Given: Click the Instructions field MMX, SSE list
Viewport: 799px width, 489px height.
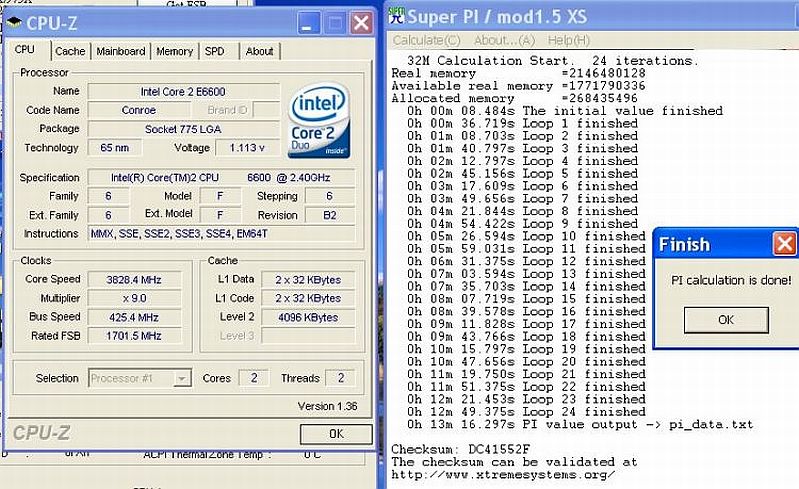Looking at the screenshot, I should pos(221,234).
